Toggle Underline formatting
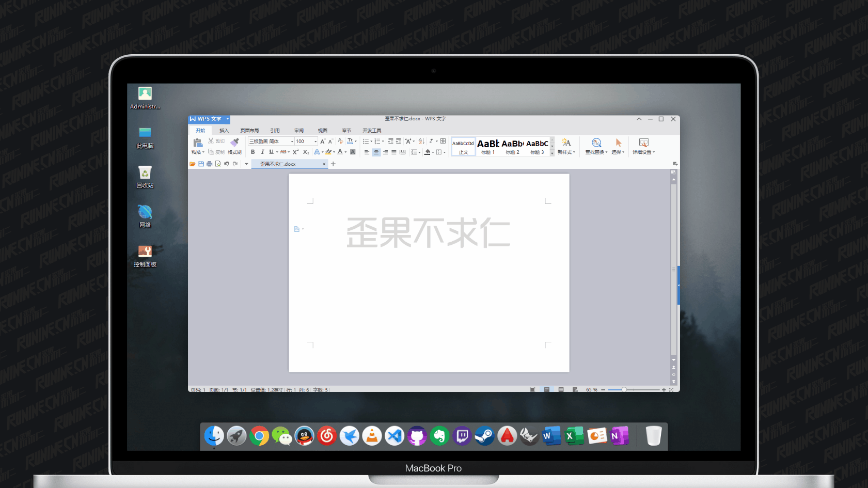The image size is (868, 488). (271, 152)
